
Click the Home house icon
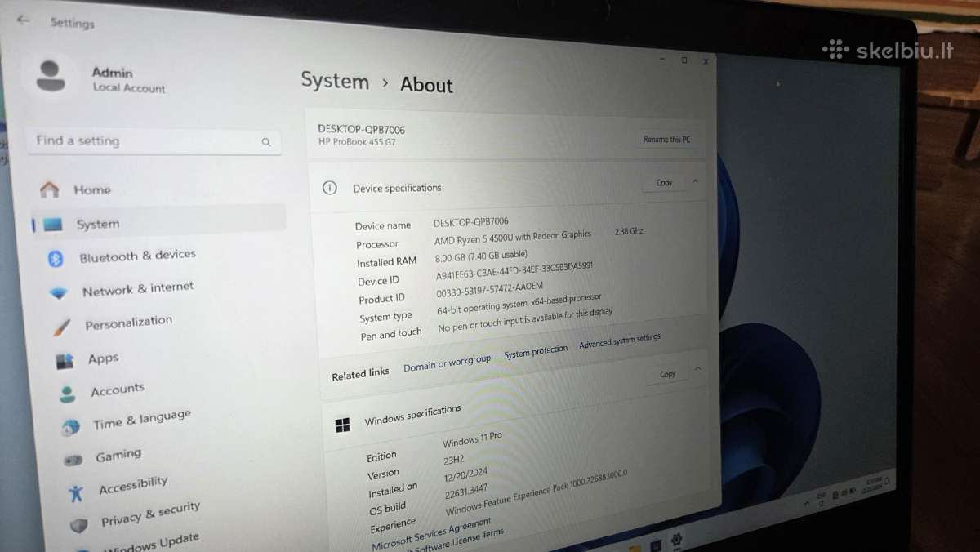[50, 189]
